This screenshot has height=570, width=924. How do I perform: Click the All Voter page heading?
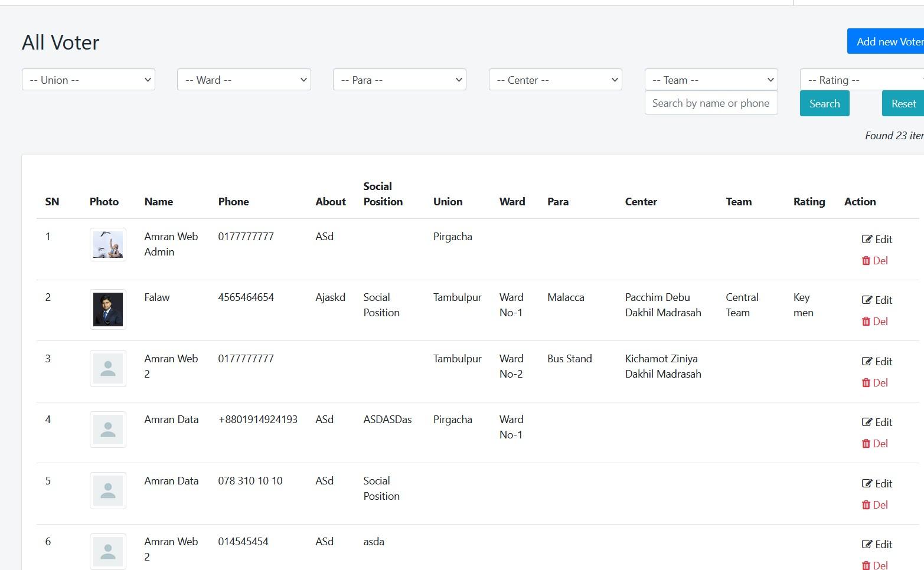click(x=60, y=42)
